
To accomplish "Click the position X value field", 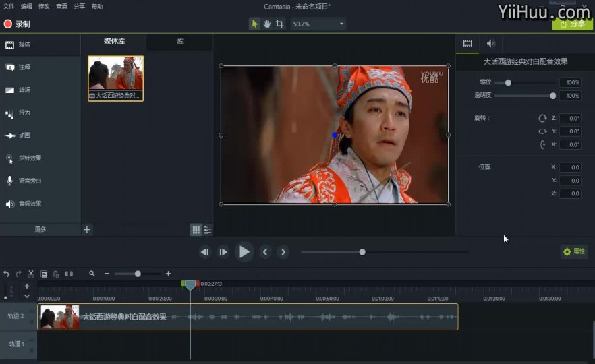I will tap(570, 167).
